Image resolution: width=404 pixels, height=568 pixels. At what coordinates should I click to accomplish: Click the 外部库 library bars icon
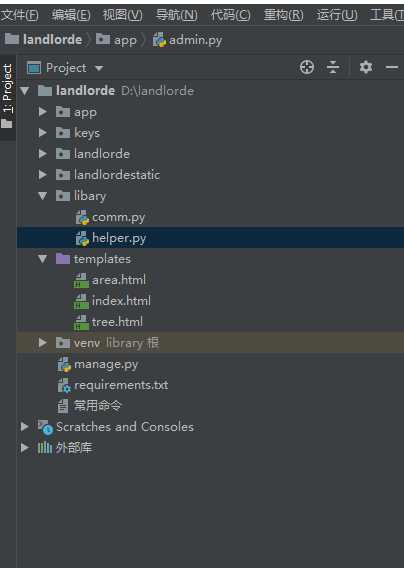pyautogui.click(x=45, y=448)
